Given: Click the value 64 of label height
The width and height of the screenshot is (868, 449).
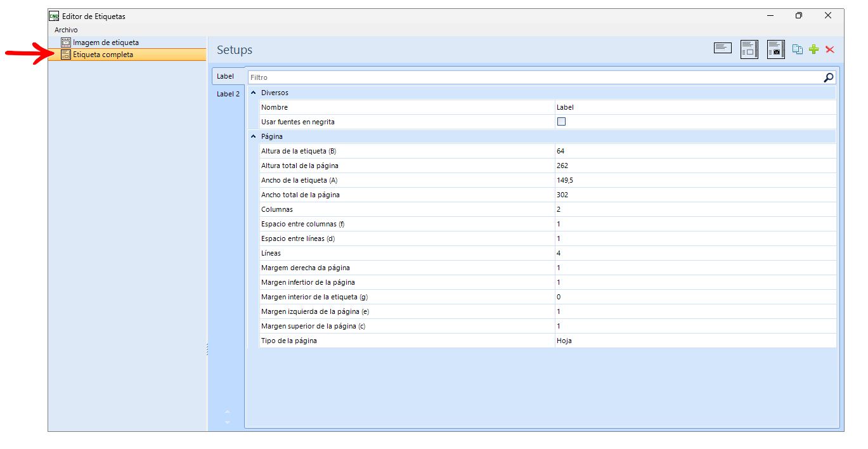Looking at the screenshot, I should point(560,151).
